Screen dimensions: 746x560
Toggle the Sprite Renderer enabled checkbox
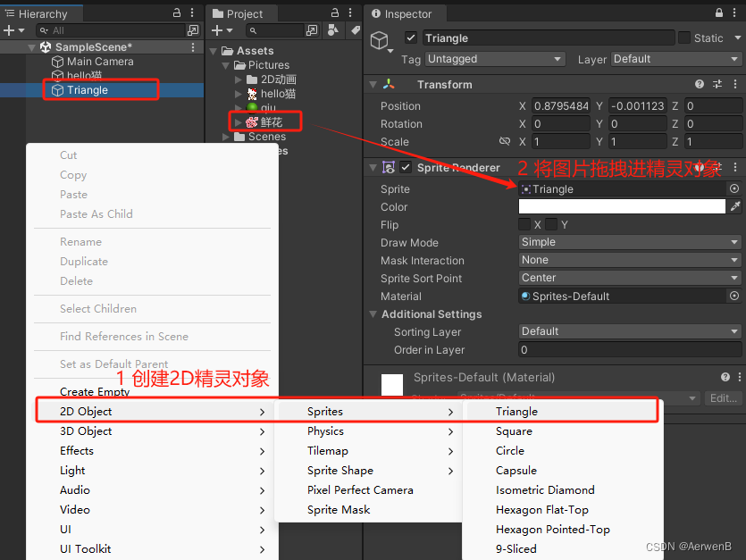(406, 167)
